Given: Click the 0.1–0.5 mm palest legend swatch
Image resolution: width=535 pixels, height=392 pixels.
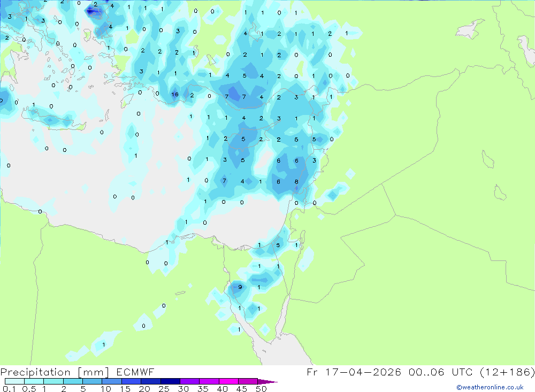Looking at the screenshot, I should 14,381.
